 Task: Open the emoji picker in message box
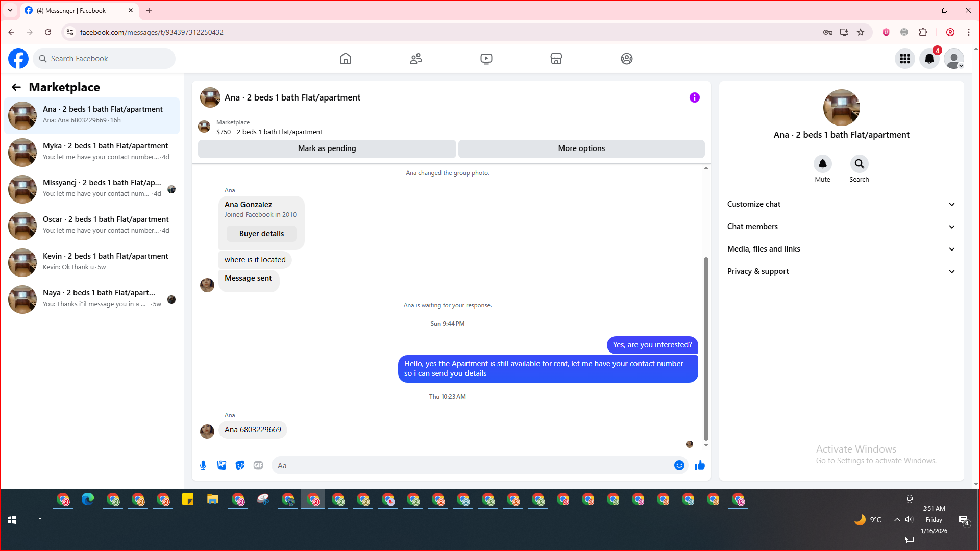point(679,465)
